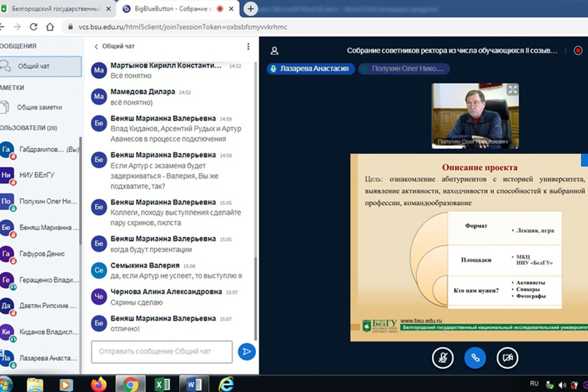Make Полухин's webcam video fullscreen

tap(513, 89)
